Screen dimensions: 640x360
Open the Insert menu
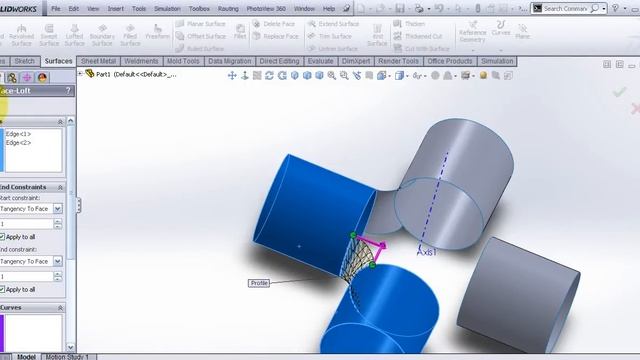[116, 9]
